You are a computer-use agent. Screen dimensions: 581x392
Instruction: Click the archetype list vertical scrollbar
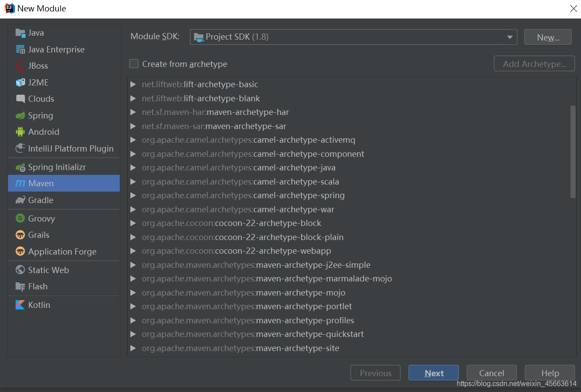coord(573,152)
